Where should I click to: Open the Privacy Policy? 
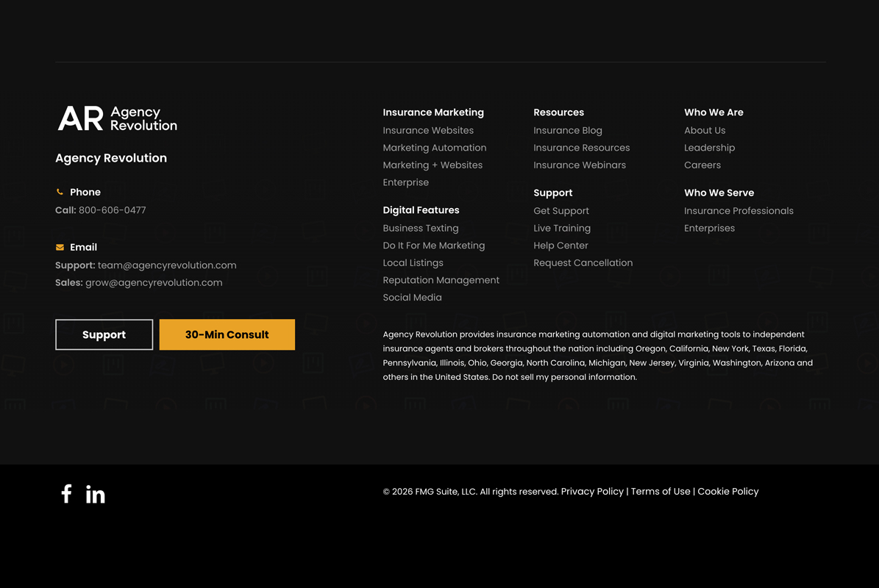(x=593, y=491)
